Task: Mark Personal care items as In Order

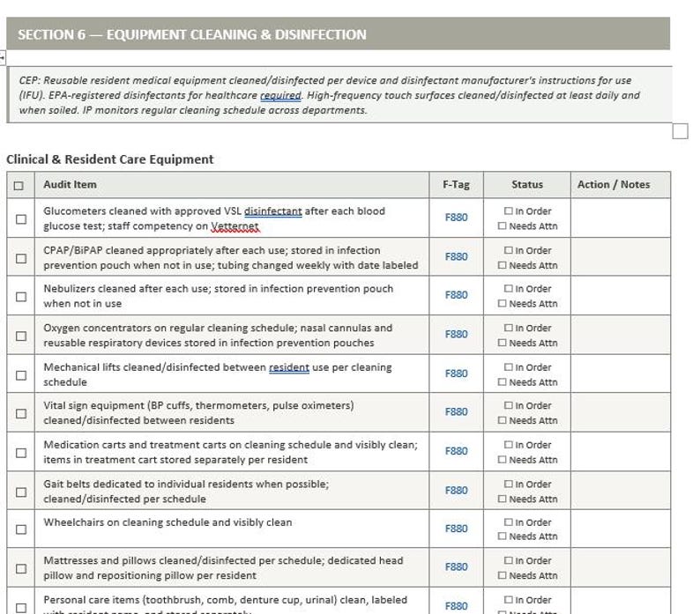Action: click(x=508, y=600)
